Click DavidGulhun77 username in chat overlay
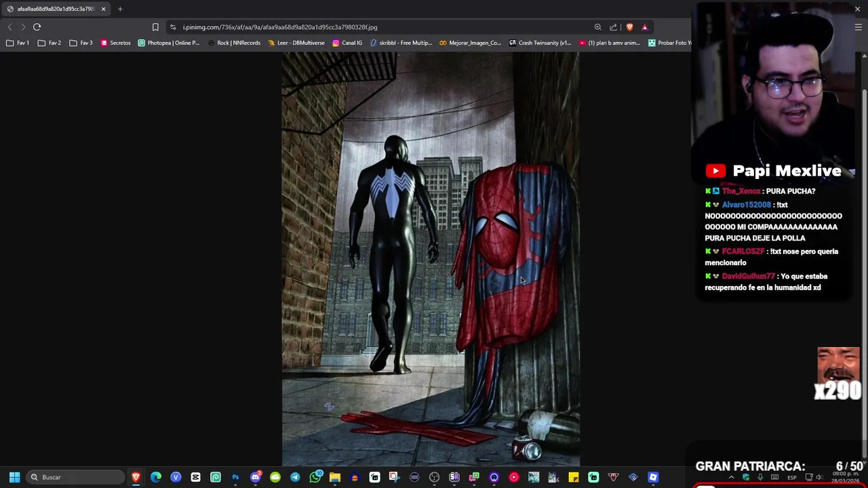The width and height of the screenshot is (868, 488). [749, 277]
